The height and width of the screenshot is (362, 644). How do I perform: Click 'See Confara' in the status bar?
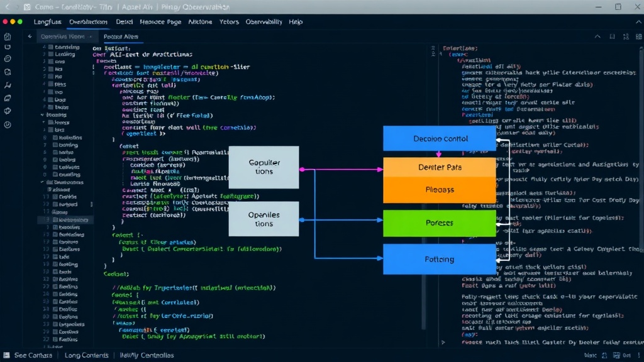[33, 356]
